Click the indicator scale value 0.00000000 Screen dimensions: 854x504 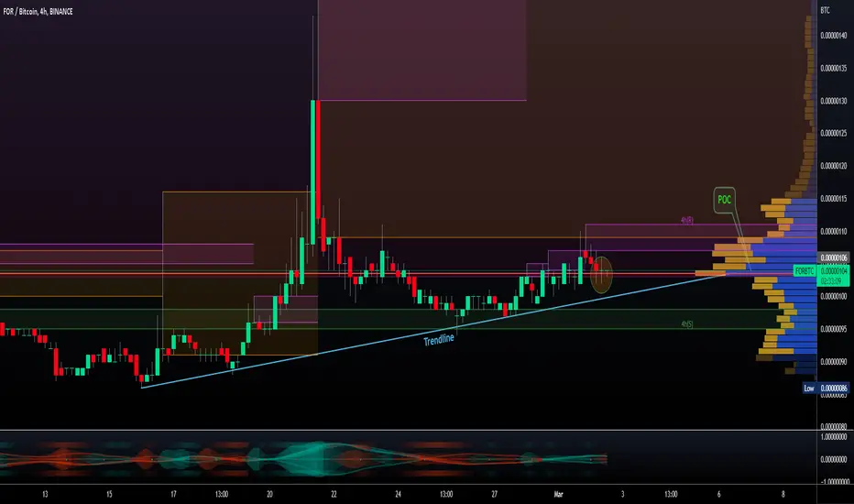coord(835,459)
